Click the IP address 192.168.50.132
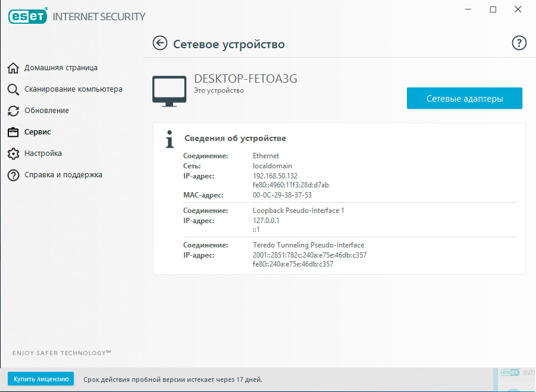Screen dimensions: 536x392 [x=275, y=176]
